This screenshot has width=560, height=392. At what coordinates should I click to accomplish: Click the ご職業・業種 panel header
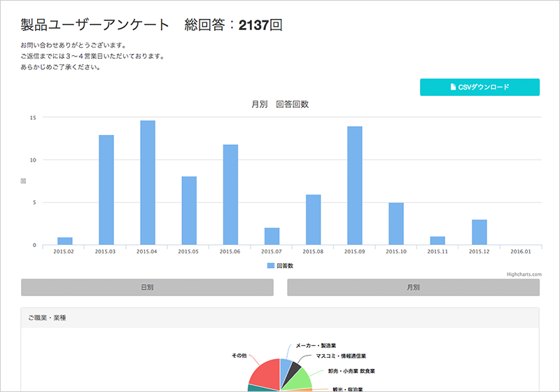coord(280,318)
